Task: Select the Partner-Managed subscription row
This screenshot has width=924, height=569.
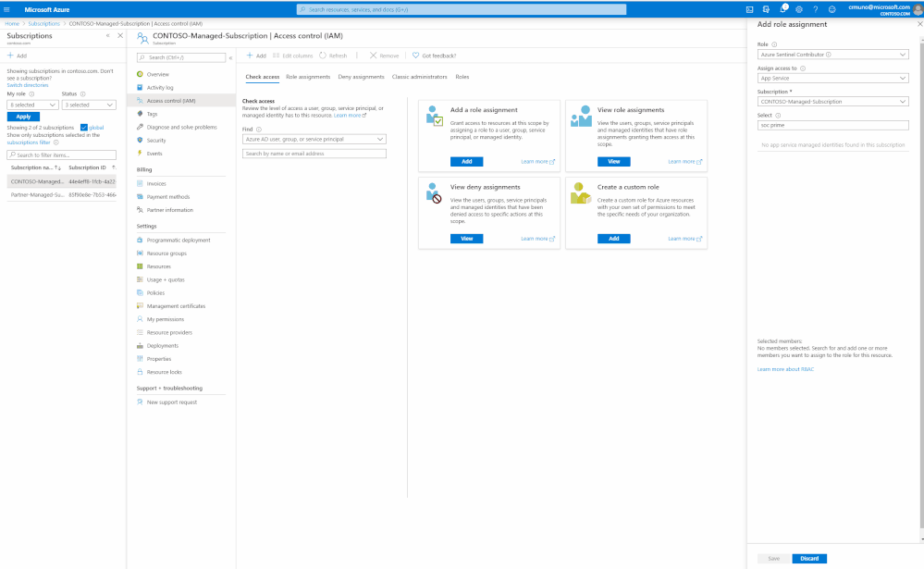Action: point(62,194)
